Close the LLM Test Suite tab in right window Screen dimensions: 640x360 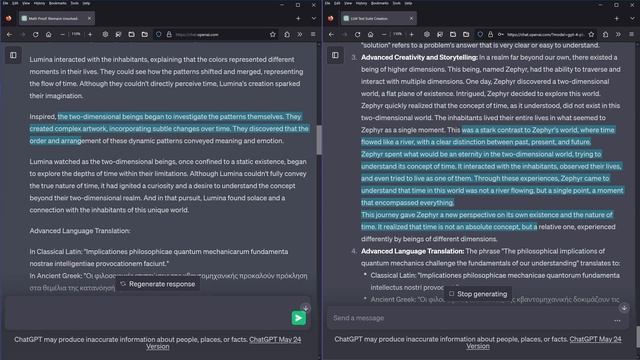click(411, 18)
